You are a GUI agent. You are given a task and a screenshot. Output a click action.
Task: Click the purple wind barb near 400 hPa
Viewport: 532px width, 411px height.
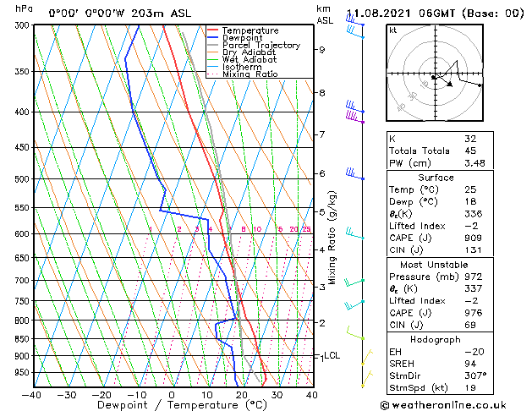(354, 117)
